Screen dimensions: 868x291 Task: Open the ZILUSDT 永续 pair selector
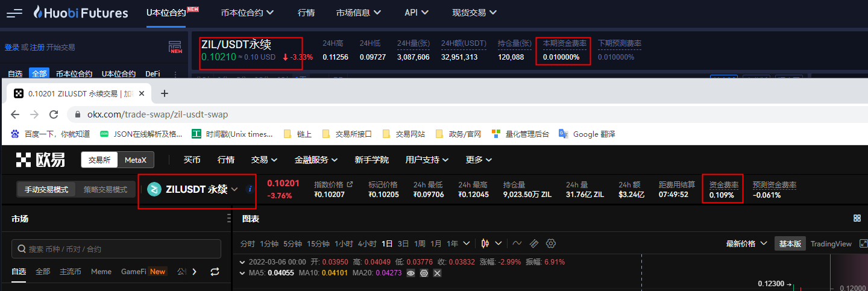coord(193,189)
